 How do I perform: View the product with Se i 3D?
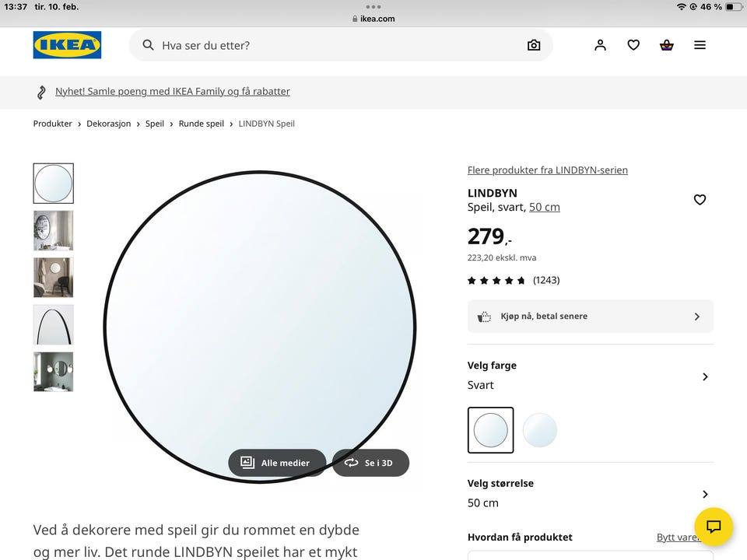tap(370, 463)
